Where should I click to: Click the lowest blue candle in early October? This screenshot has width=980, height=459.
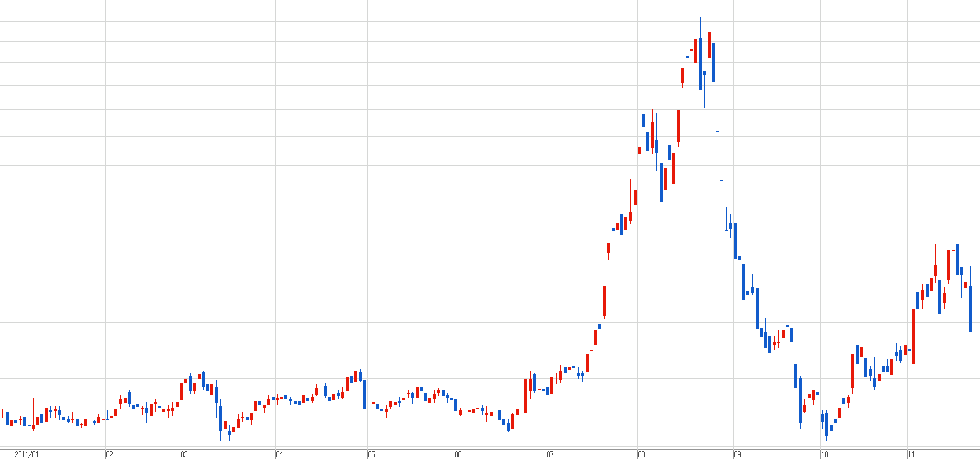[826, 424]
